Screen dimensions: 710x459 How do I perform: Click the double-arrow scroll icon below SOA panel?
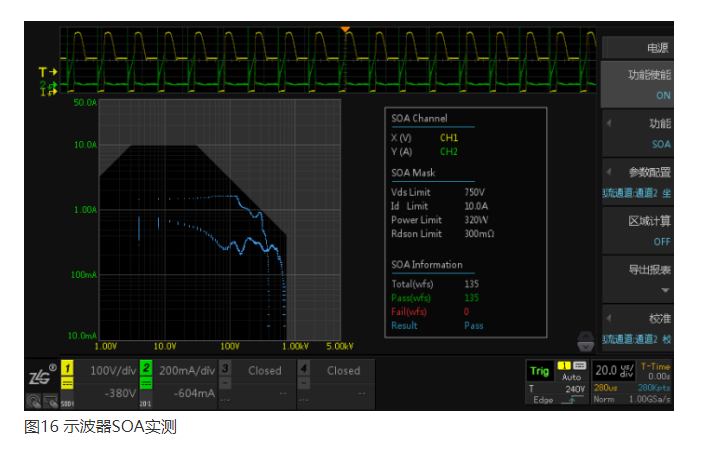pos(587,340)
